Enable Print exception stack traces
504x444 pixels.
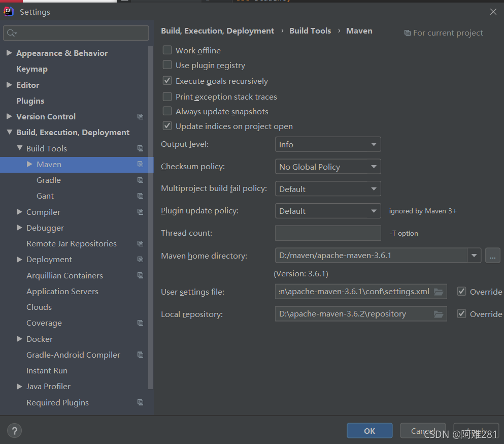tap(167, 96)
